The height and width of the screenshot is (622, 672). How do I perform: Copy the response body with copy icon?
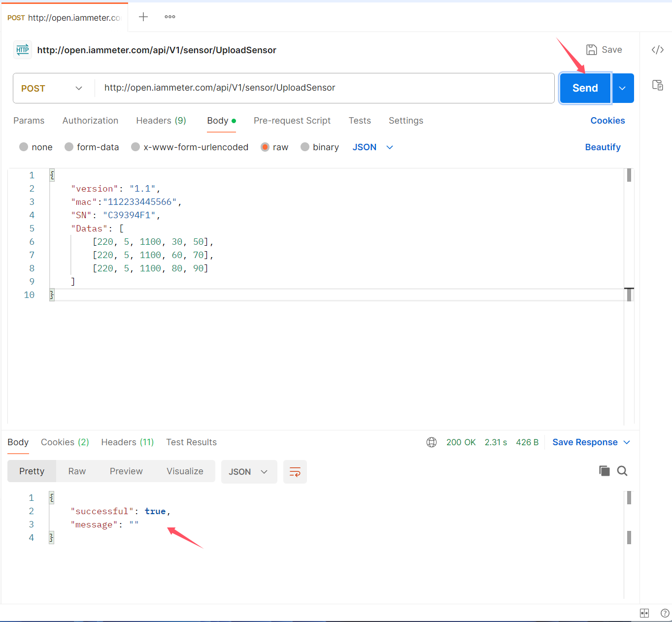(605, 471)
